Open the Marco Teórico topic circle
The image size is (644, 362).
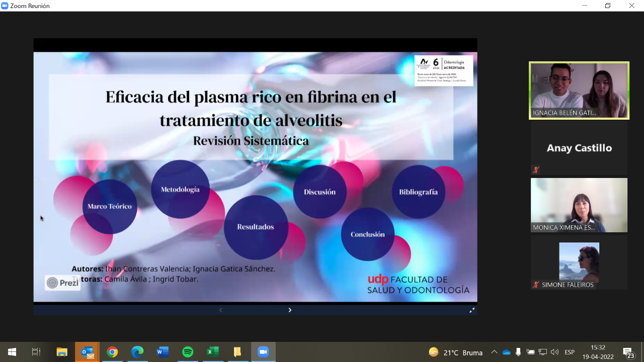110,206
